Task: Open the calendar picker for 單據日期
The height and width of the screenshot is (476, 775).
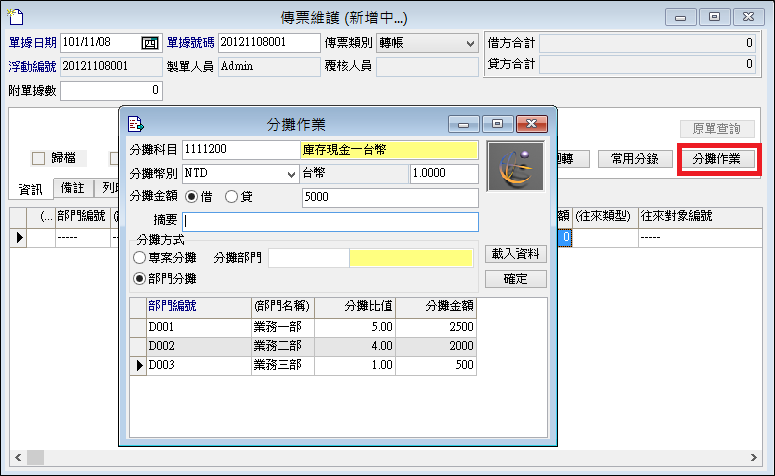Action: (x=150, y=44)
